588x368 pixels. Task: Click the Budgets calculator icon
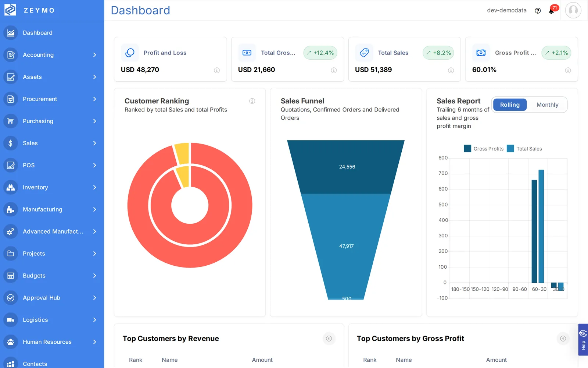point(11,276)
